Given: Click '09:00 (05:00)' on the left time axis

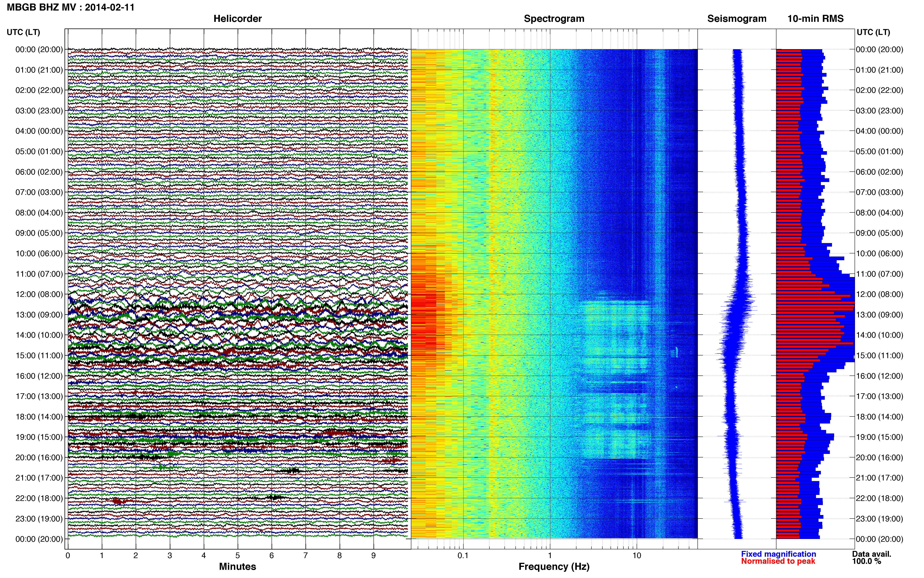Looking at the screenshot, I should [39, 233].
